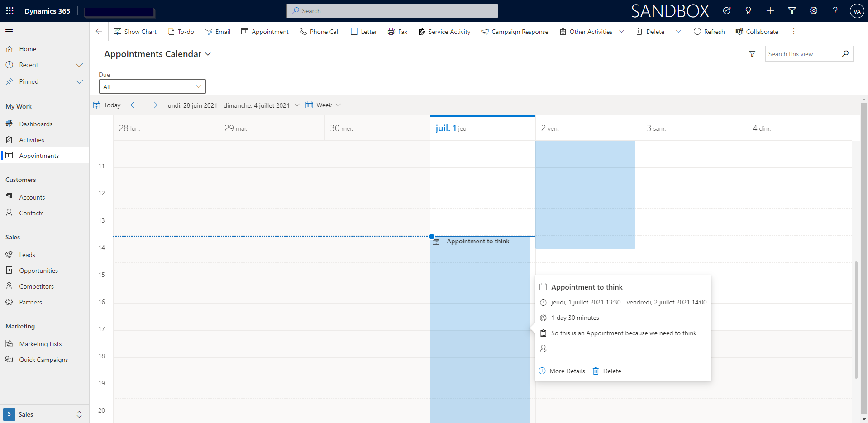This screenshot has height=423, width=868.
Task: Click the calendar previous arrow
Action: [x=134, y=105]
